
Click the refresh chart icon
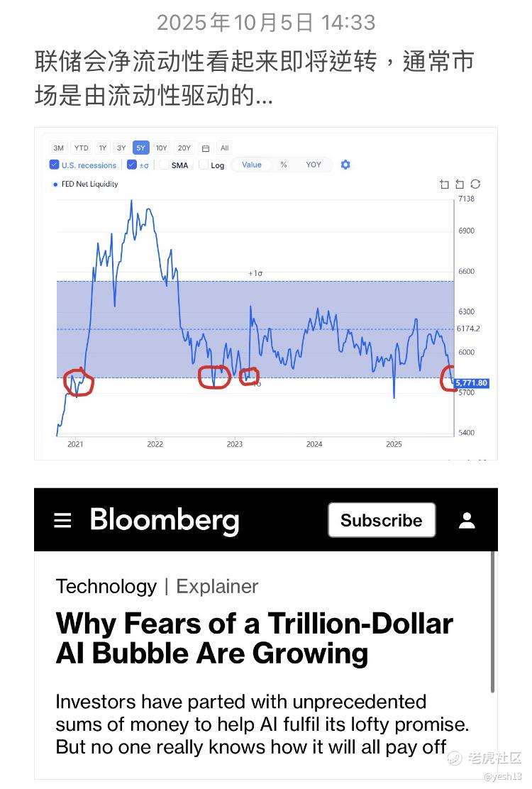(x=475, y=184)
